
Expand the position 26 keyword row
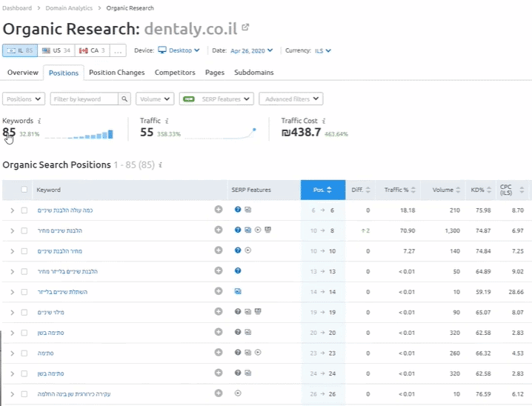[x=12, y=394]
